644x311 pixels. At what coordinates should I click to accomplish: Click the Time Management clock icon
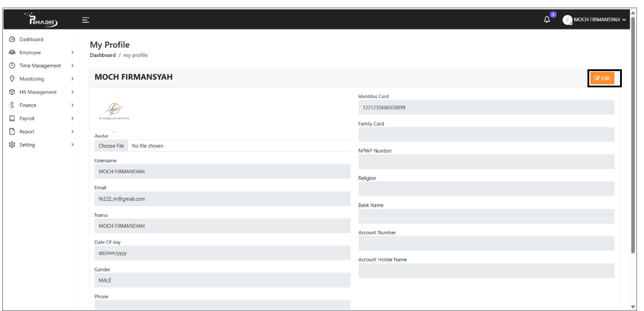(x=12, y=66)
